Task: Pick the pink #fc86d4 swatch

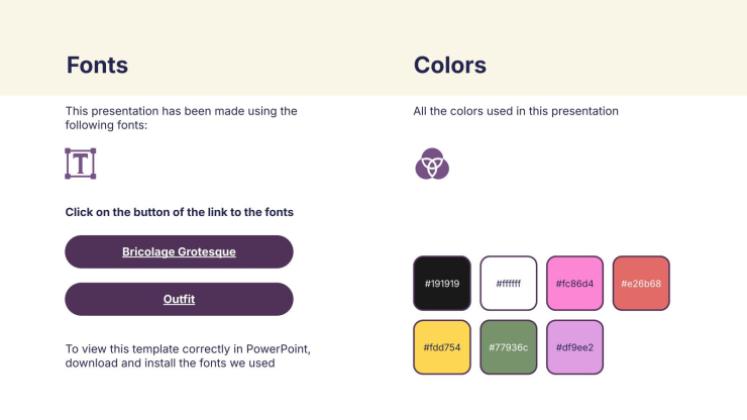Action: [x=575, y=283]
